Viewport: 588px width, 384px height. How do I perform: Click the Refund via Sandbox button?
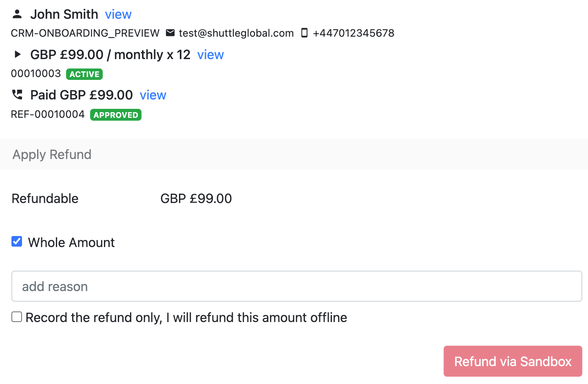pos(512,361)
